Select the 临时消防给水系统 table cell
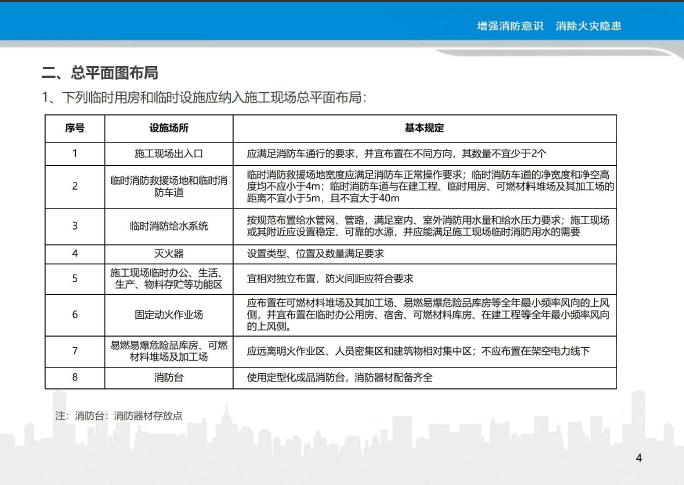This screenshot has height=485, width=684. [x=169, y=226]
